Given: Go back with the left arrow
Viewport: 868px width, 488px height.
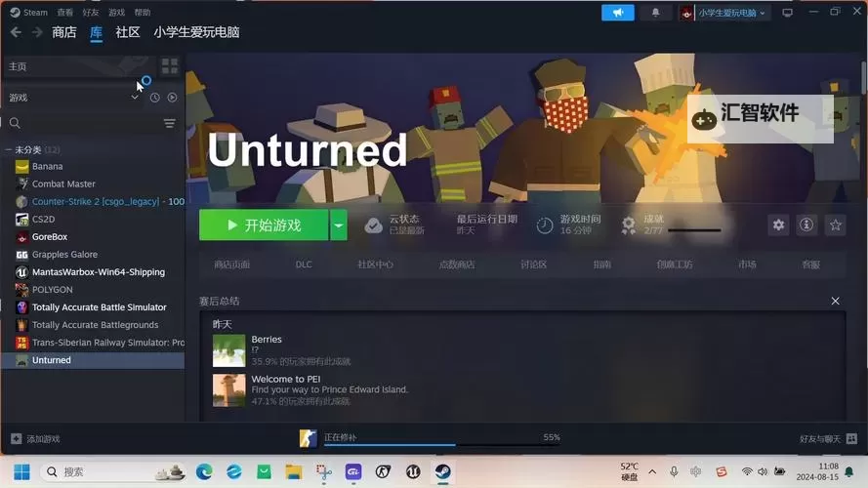Looking at the screenshot, I should (x=16, y=32).
